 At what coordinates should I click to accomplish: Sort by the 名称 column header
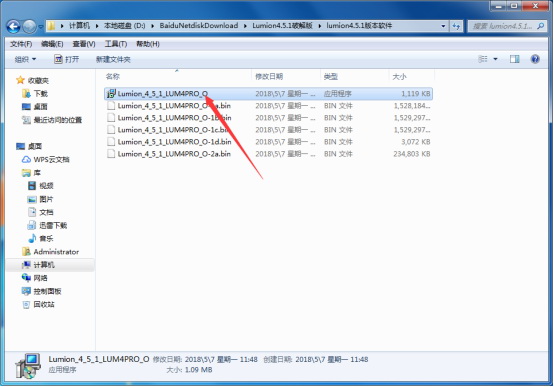click(113, 76)
